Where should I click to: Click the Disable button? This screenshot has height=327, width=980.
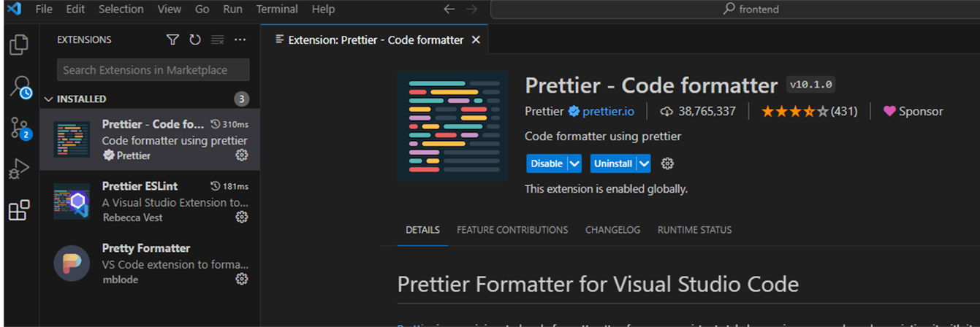point(547,163)
